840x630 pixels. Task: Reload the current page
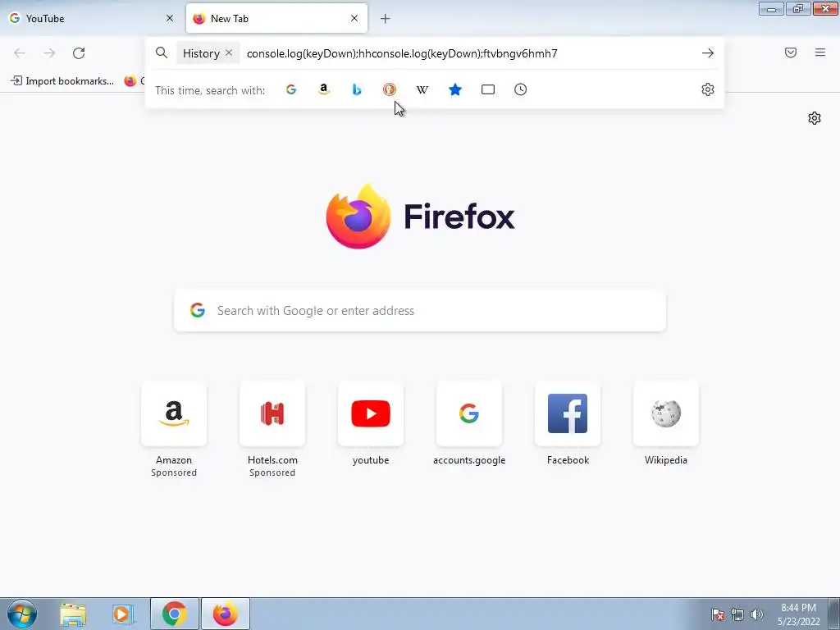click(79, 53)
